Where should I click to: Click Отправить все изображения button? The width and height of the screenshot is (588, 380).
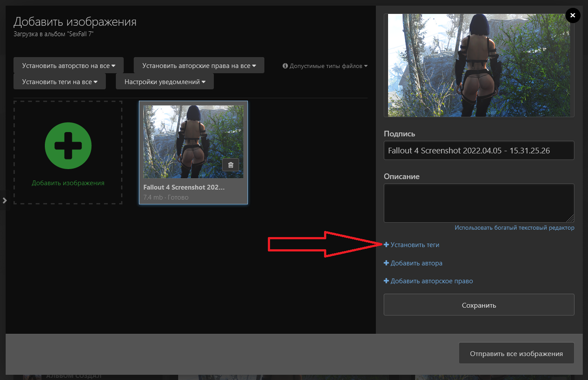tap(516, 353)
